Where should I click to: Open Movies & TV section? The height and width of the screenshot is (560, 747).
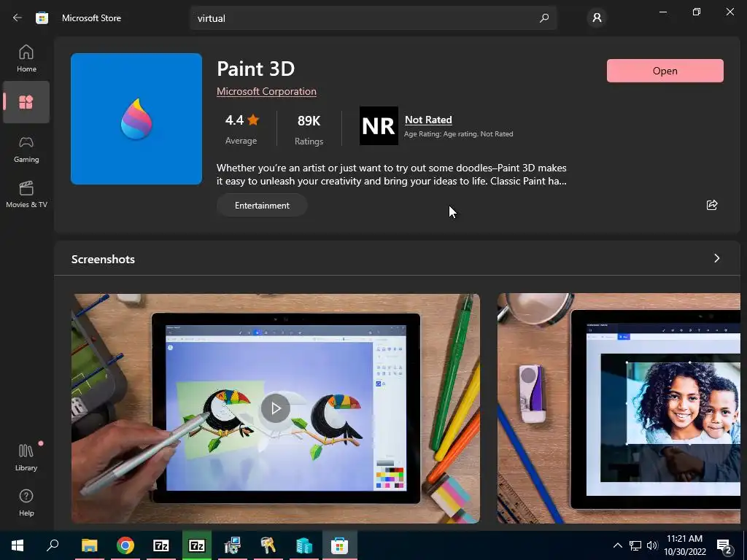(x=26, y=194)
